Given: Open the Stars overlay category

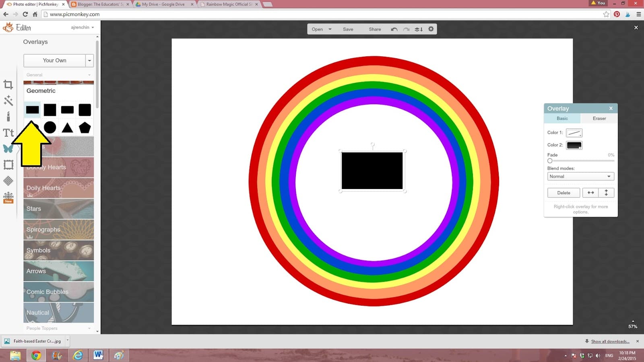Looking at the screenshot, I should point(58,209).
